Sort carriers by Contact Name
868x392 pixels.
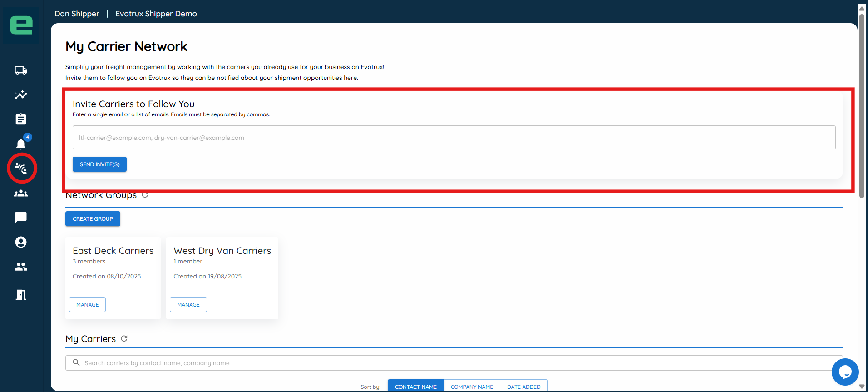click(415, 387)
